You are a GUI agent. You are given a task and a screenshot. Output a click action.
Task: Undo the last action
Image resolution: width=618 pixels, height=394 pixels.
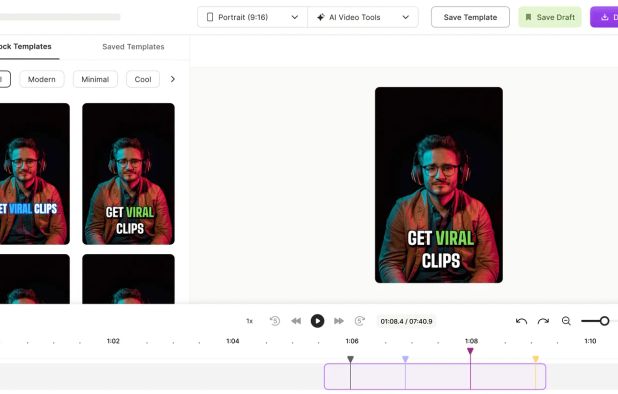point(521,321)
